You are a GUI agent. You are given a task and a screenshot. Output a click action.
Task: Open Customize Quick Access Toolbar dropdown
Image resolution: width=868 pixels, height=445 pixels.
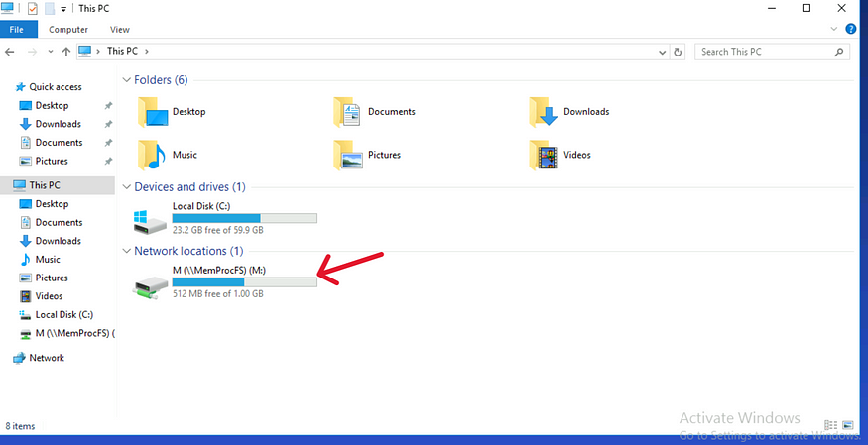click(63, 9)
